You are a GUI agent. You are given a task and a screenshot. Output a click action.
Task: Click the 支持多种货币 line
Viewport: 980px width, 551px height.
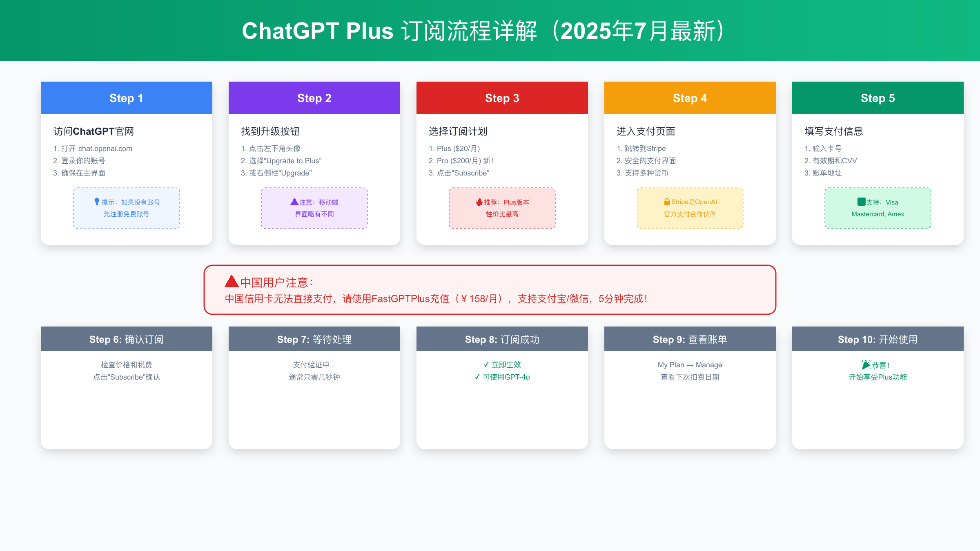pyautogui.click(x=643, y=173)
